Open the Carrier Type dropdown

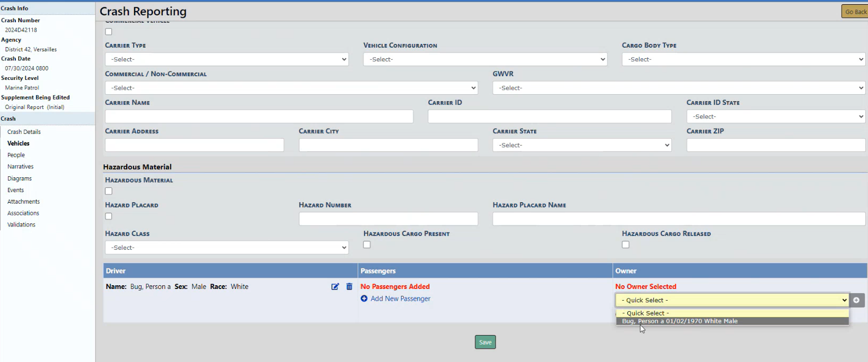226,59
